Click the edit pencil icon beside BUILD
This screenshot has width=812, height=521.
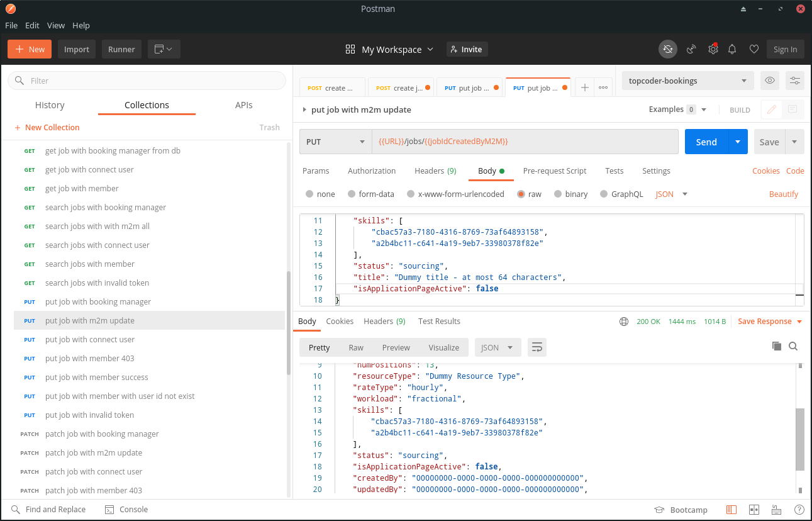point(771,109)
